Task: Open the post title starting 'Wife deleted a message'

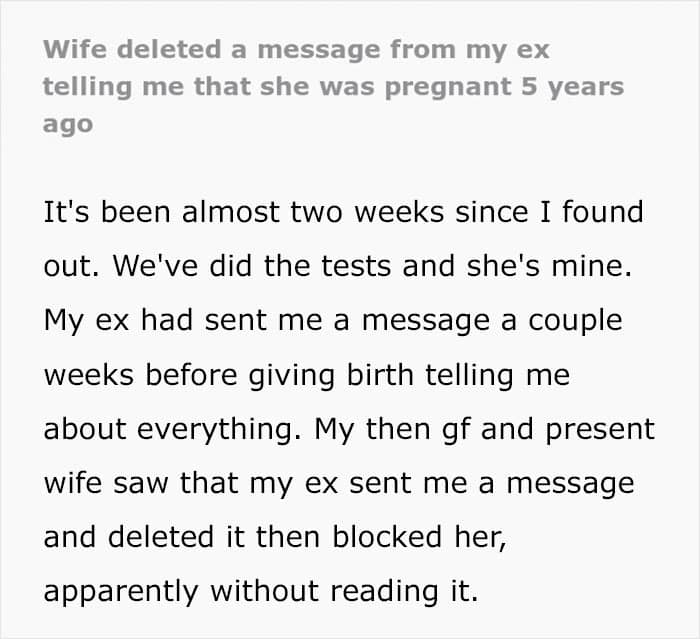Action: [x=333, y=87]
